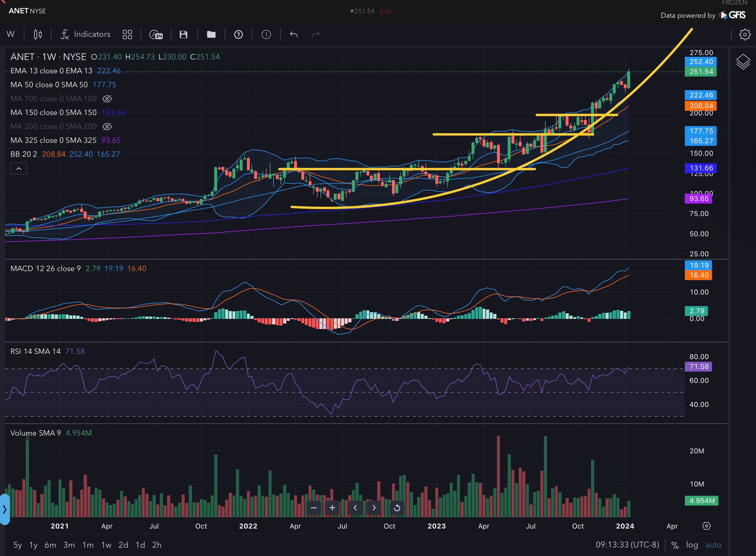Screen dimensions: 756x556
Task: Click the 222.46 EMA price label
Action: (x=701, y=95)
